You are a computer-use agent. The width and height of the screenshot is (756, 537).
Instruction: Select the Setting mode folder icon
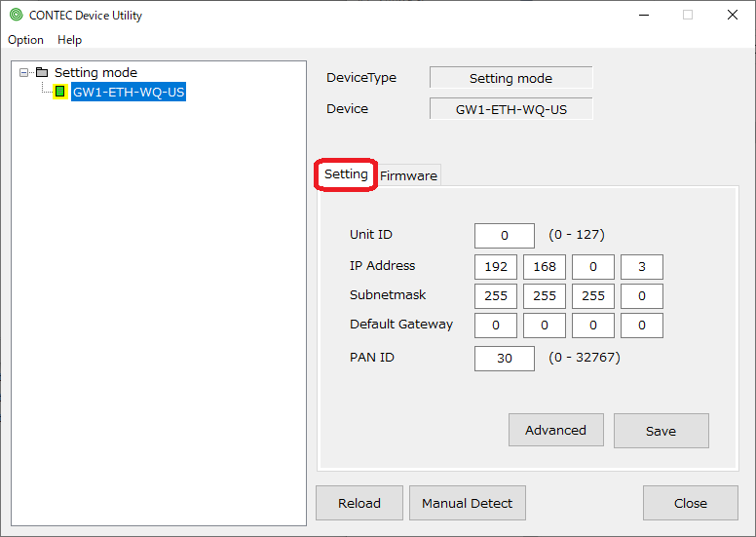pos(43,72)
